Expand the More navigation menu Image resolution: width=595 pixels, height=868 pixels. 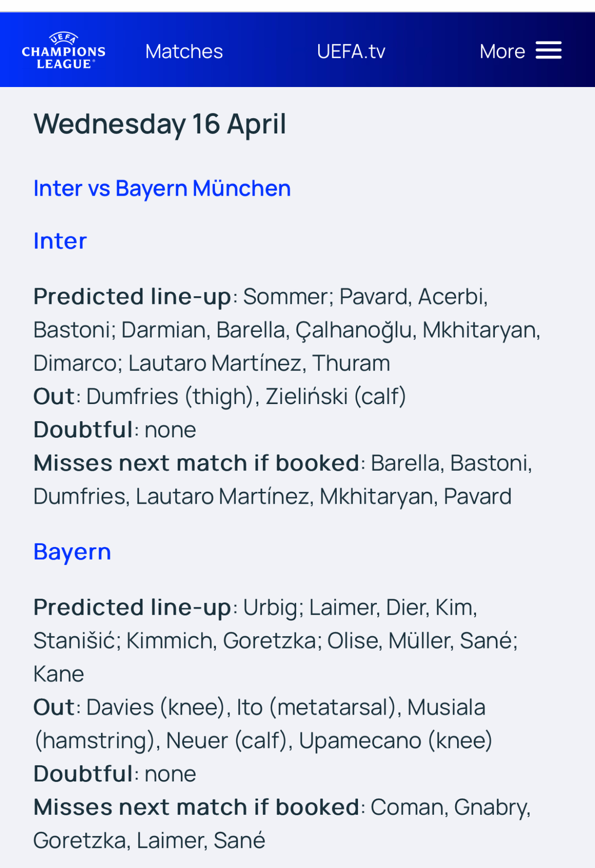[520, 51]
